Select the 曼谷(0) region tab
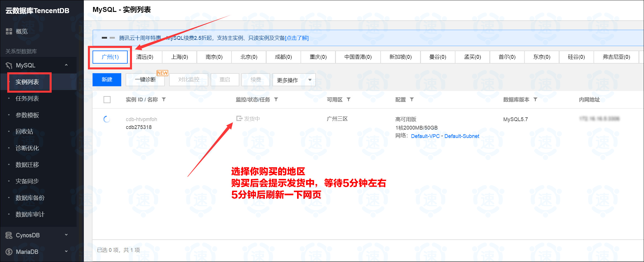The image size is (644, 262). [438, 57]
